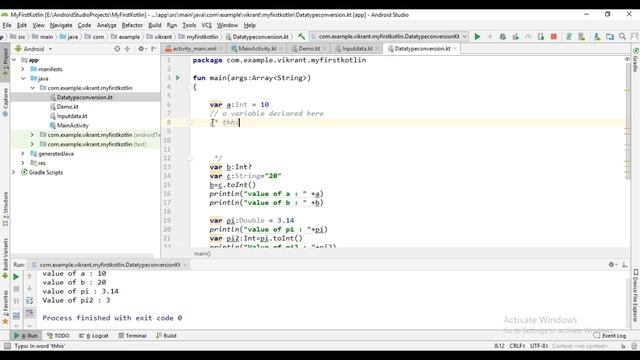
Task: Click the tool window quick-access icon in status bar
Action: click(x=7, y=346)
